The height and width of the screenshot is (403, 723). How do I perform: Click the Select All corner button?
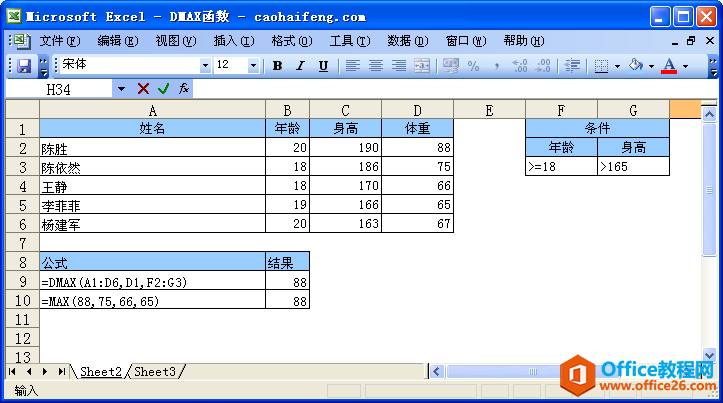[23, 110]
